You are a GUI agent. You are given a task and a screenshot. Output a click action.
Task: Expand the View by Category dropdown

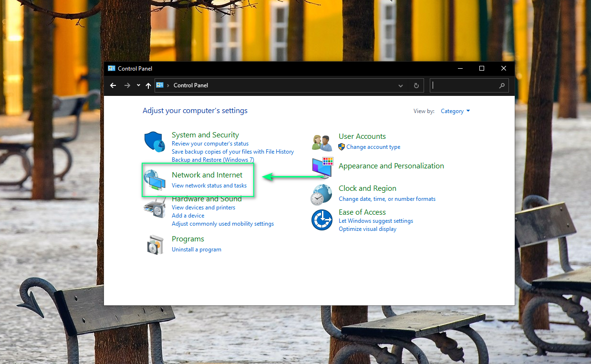point(455,111)
